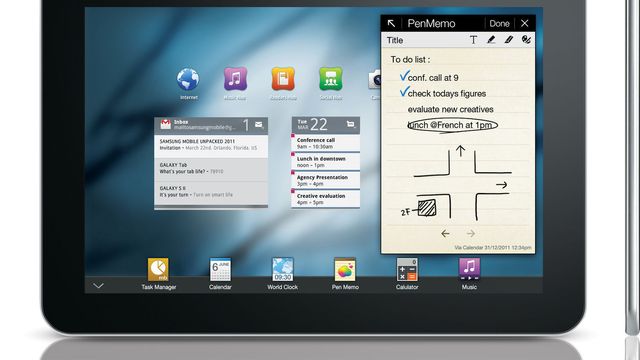Viewport: 640px width, 360px height.
Task: Launch the purple Music Hub app
Action: pos(235,79)
